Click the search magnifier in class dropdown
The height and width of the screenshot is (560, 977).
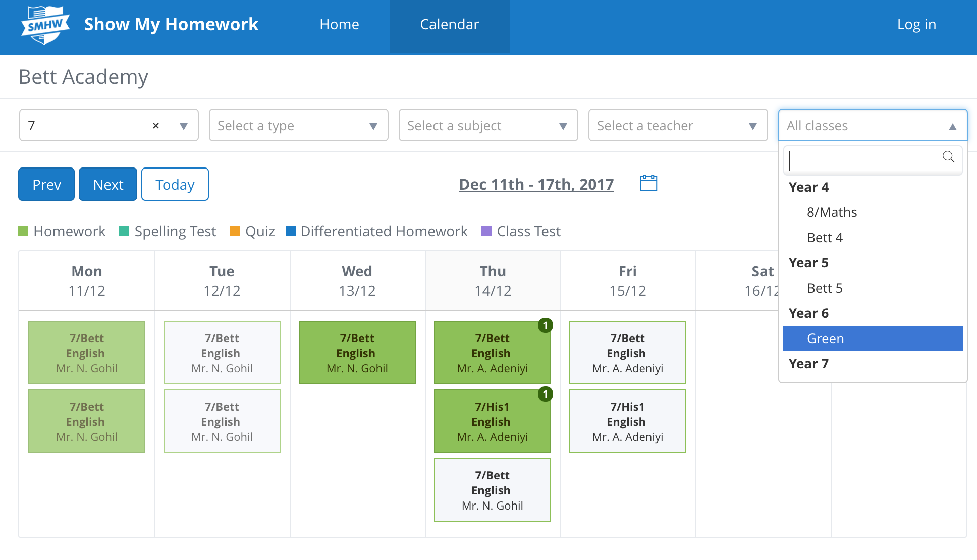coord(948,157)
